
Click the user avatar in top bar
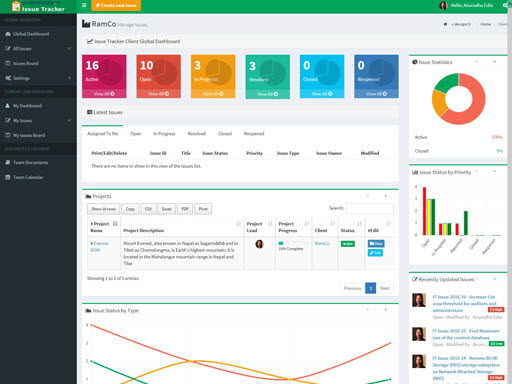[x=443, y=5]
